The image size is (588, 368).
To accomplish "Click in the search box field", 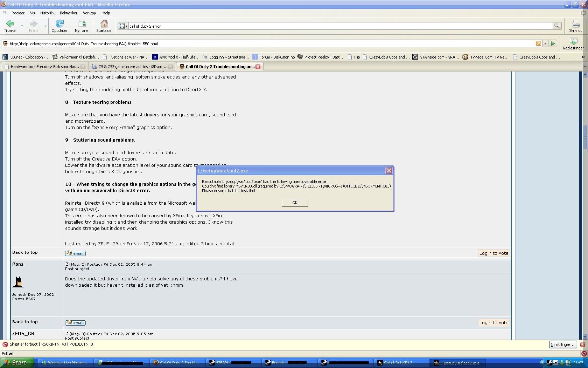I will pyautogui.click(x=340, y=26).
